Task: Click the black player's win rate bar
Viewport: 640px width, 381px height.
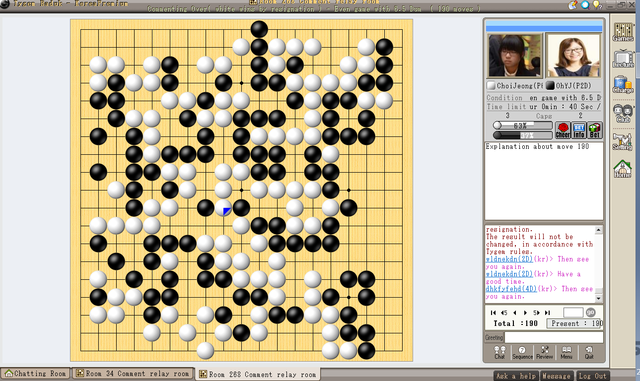Action: 523,135
